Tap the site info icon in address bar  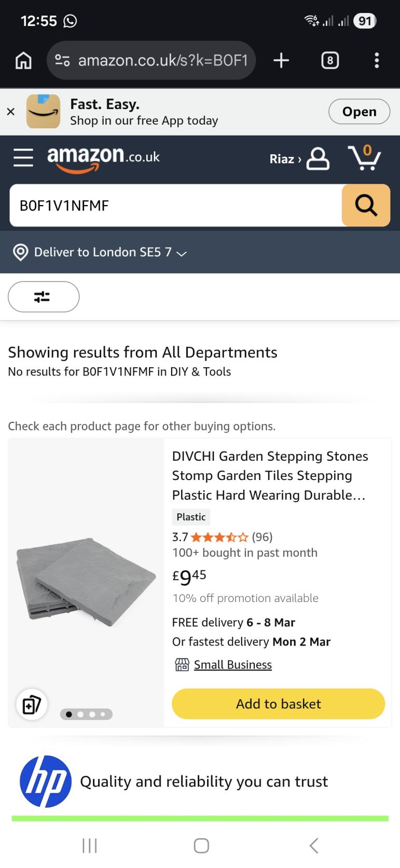click(x=63, y=61)
